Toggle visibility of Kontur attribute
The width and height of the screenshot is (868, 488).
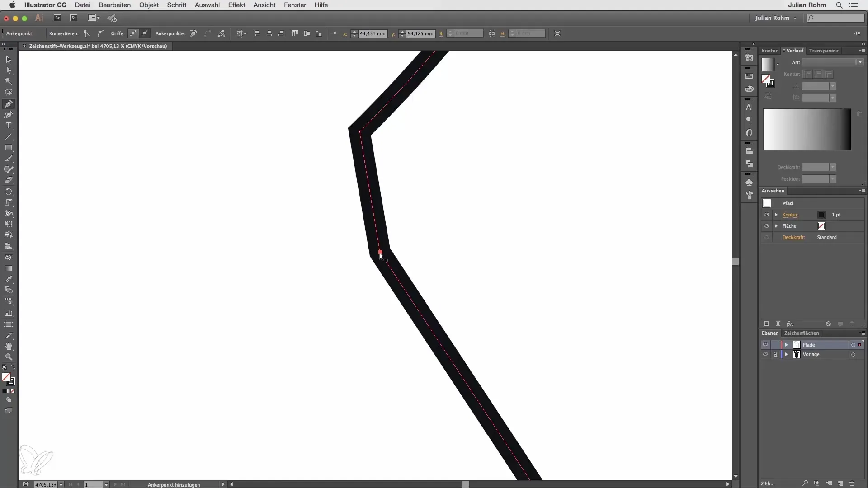click(767, 215)
